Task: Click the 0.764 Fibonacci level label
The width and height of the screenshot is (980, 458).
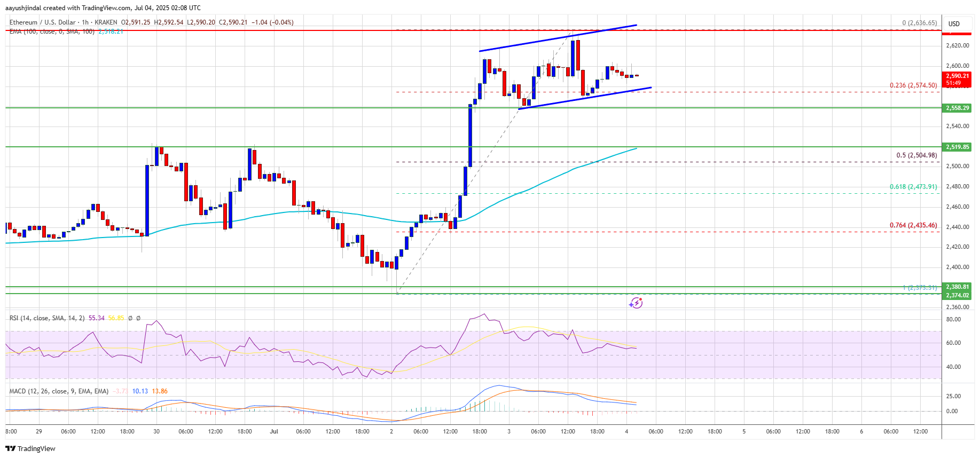Action: click(913, 225)
